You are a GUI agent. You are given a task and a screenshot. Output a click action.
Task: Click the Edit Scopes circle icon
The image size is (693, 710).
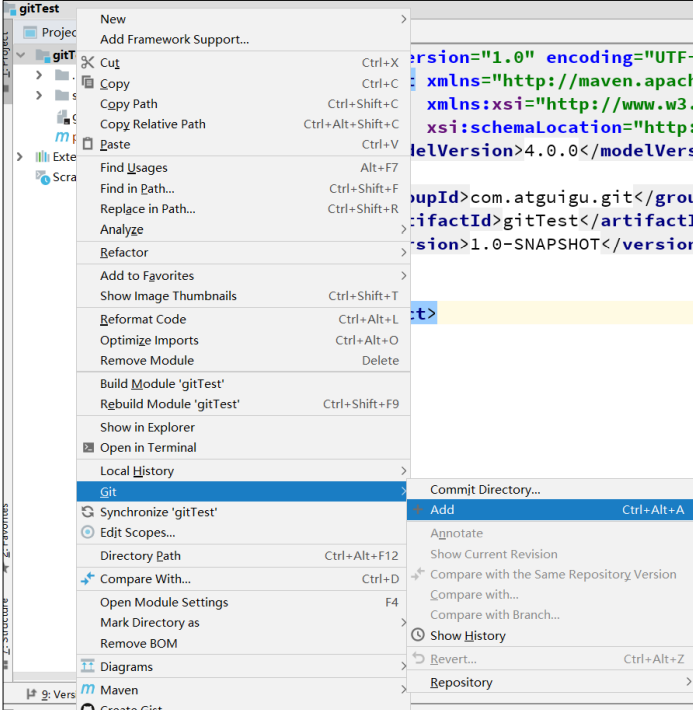pyautogui.click(x=88, y=532)
